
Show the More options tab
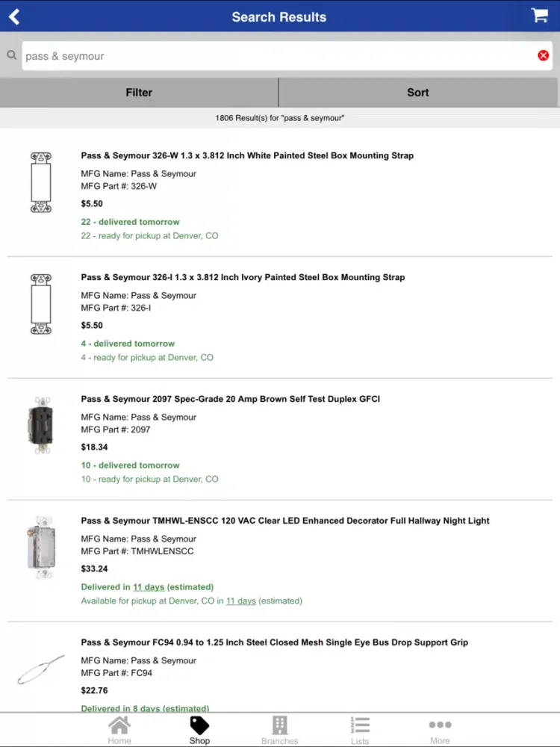(x=440, y=730)
